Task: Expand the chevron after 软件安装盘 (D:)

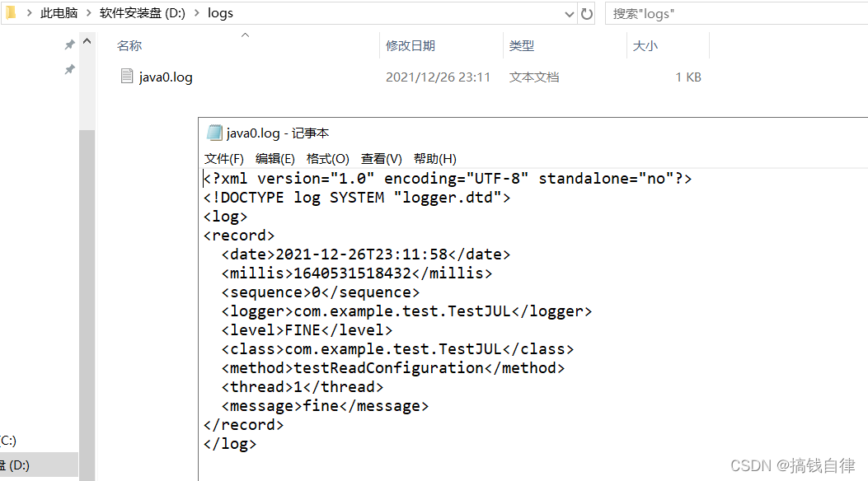Action: coord(196,12)
